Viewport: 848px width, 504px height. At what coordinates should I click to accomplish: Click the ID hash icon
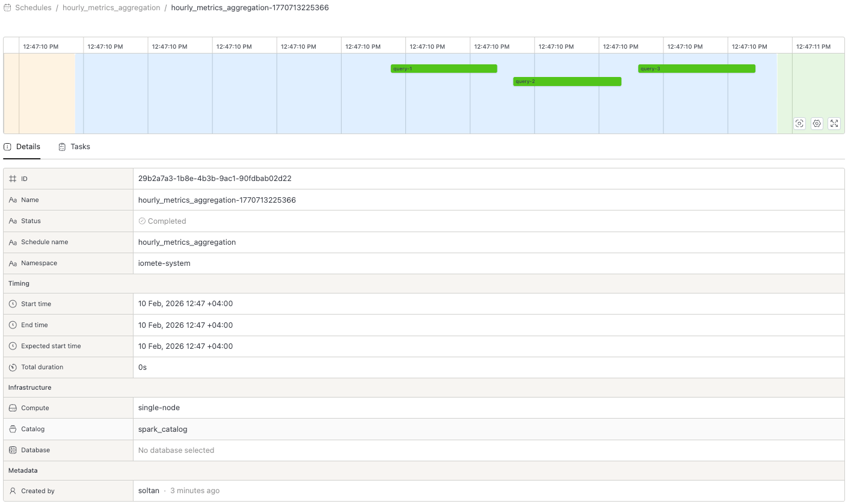pos(13,179)
